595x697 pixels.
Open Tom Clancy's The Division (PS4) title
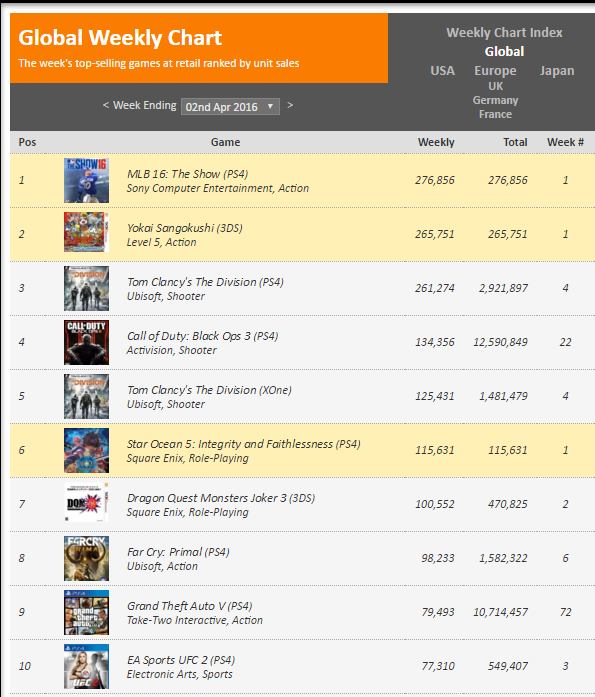205,282
